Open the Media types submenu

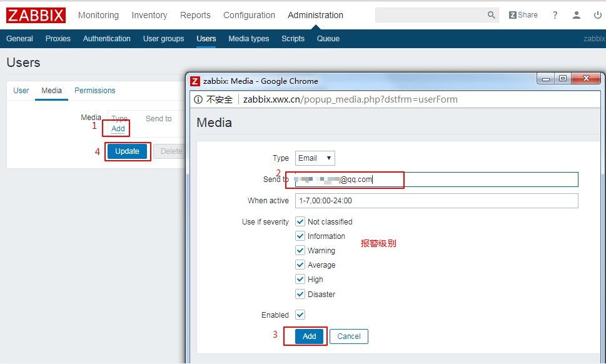pos(248,39)
